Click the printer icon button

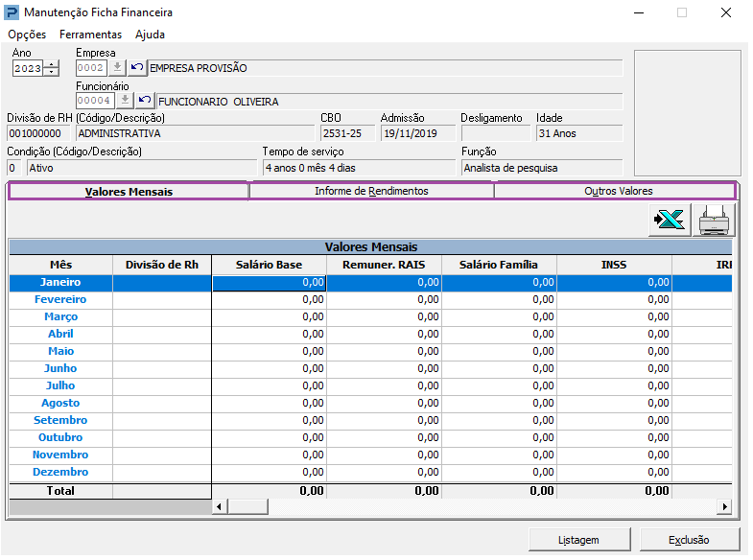pyautogui.click(x=714, y=220)
